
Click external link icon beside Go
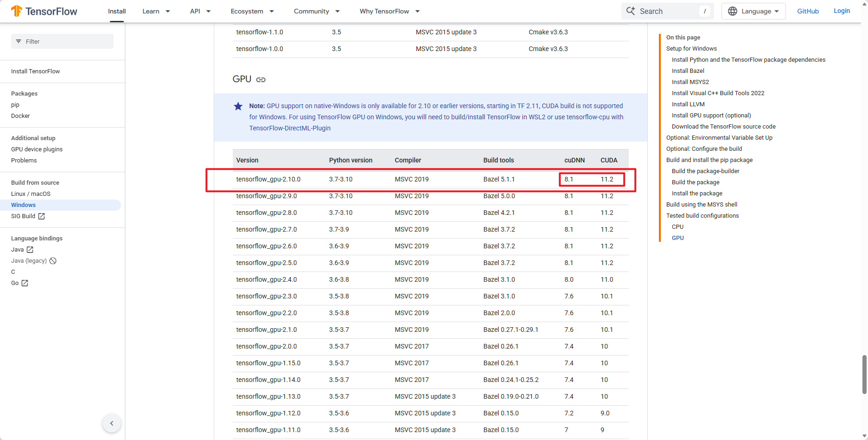click(x=25, y=283)
